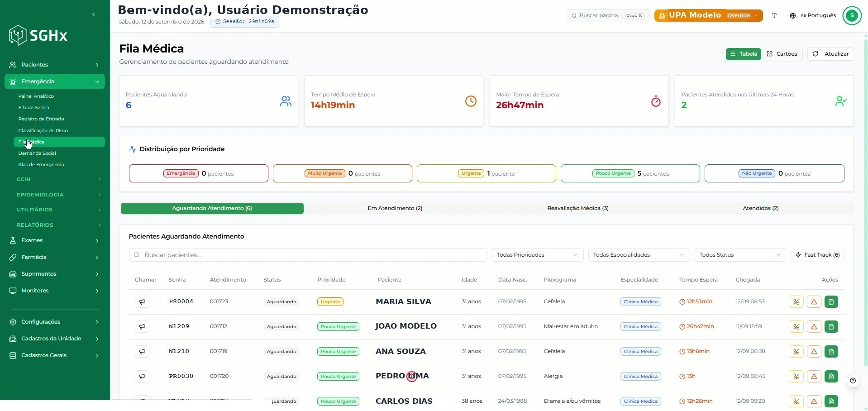
Task: Open Todos Status dropdown
Action: pos(740,255)
